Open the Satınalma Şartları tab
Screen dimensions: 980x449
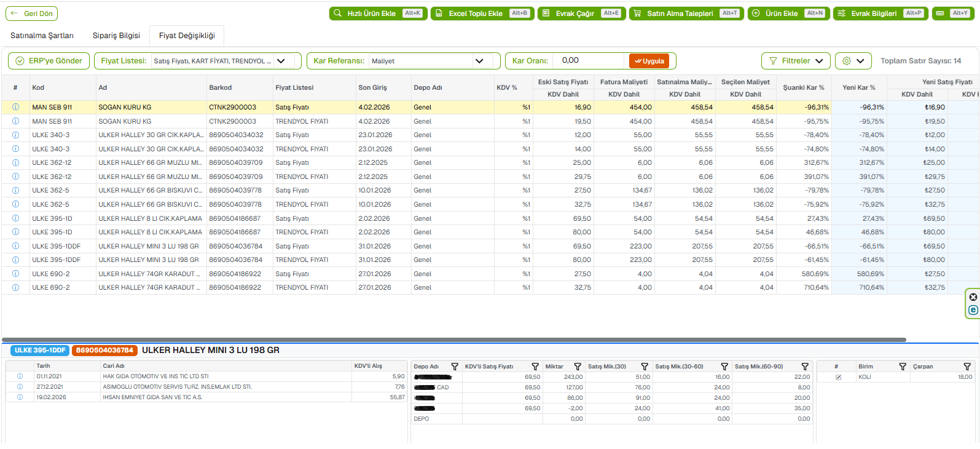pos(42,36)
